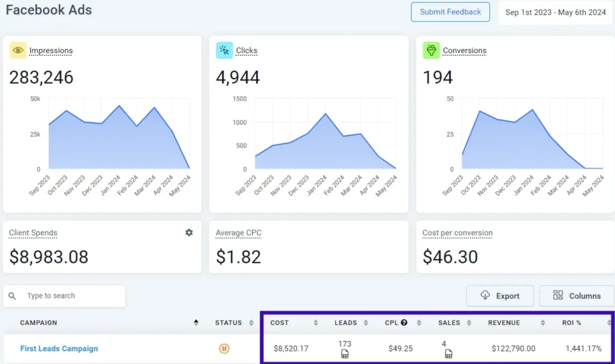This screenshot has height=364, width=615.
Task: Click Submit Feedback button
Action: pyautogui.click(x=450, y=12)
